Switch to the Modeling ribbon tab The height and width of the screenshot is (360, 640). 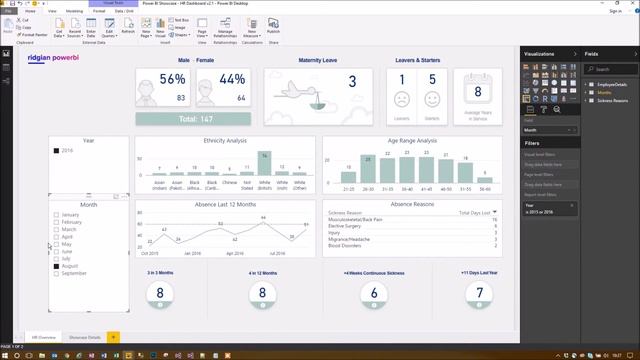tap(74, 11)
